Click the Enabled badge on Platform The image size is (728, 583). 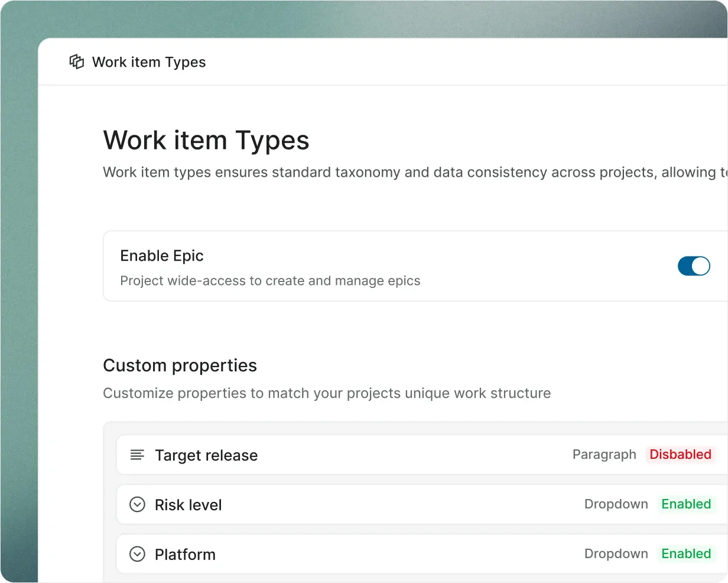click(686, 553)
